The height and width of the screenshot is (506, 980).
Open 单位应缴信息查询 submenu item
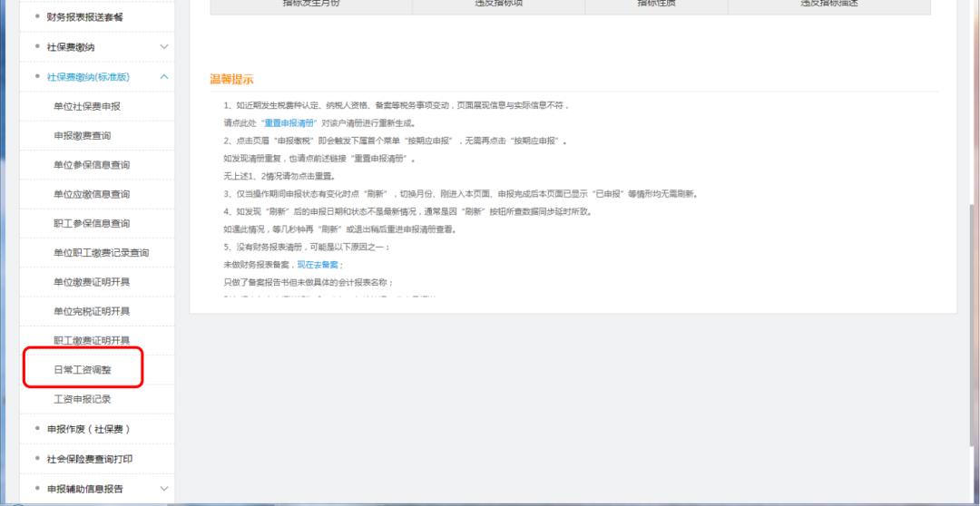(92, 194)
